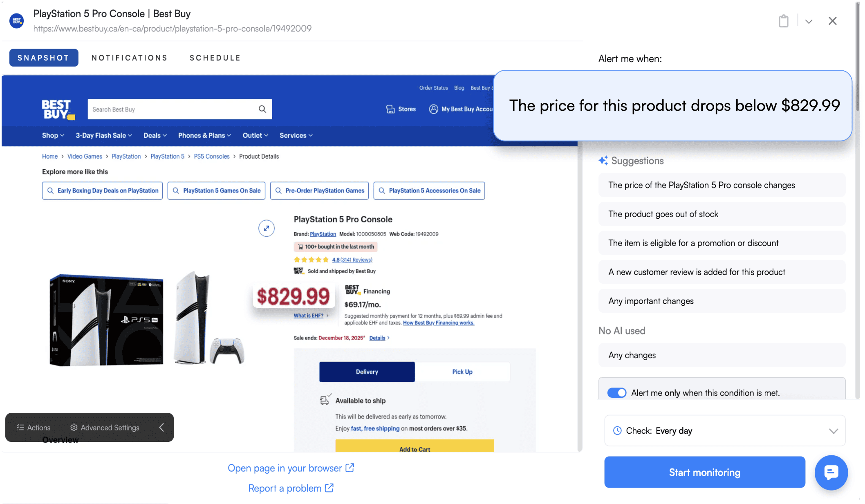The height and width of the screenshot is (504, 865).
Task: Open the product image zoom icon
Action: pos(266,228)
